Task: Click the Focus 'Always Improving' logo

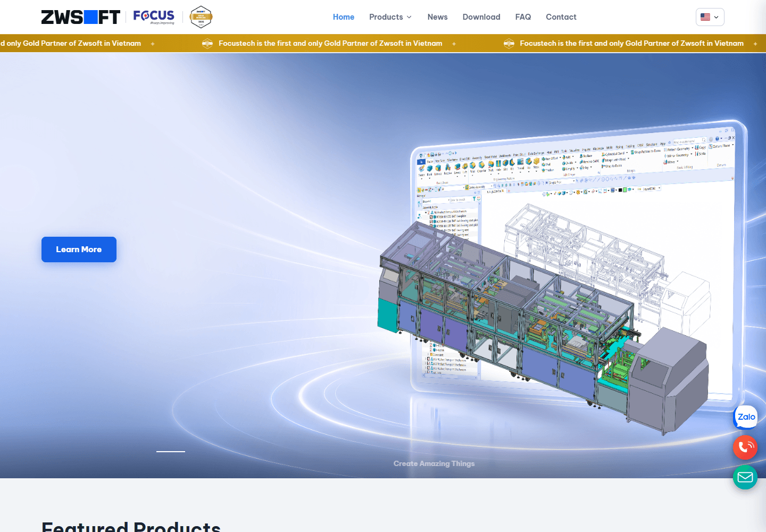Action: pyautogui.click(x=154, y=17)
